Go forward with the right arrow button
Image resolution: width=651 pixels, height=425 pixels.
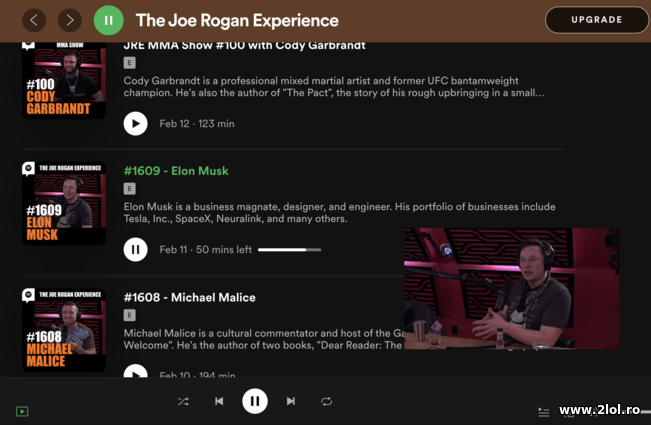pyautogui.click(x=70, y=20)
